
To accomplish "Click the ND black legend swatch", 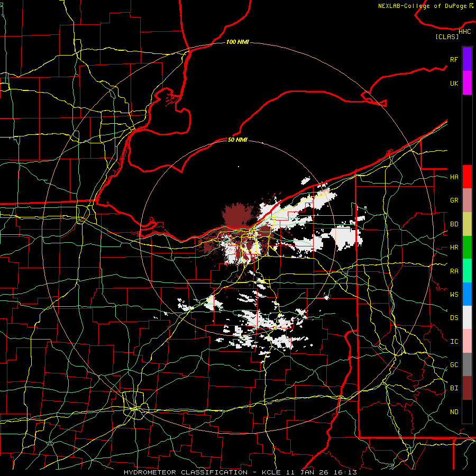I will [x=467, y=411].
